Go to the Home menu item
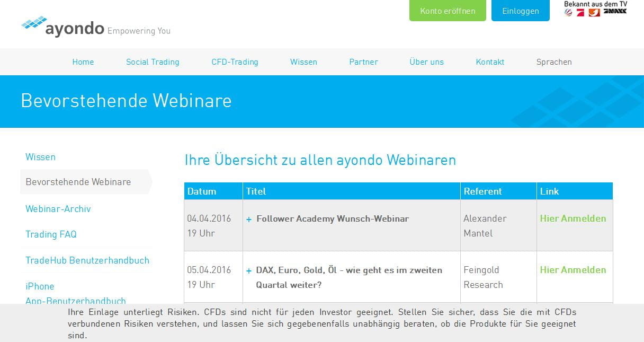 [x=83, y=62]
